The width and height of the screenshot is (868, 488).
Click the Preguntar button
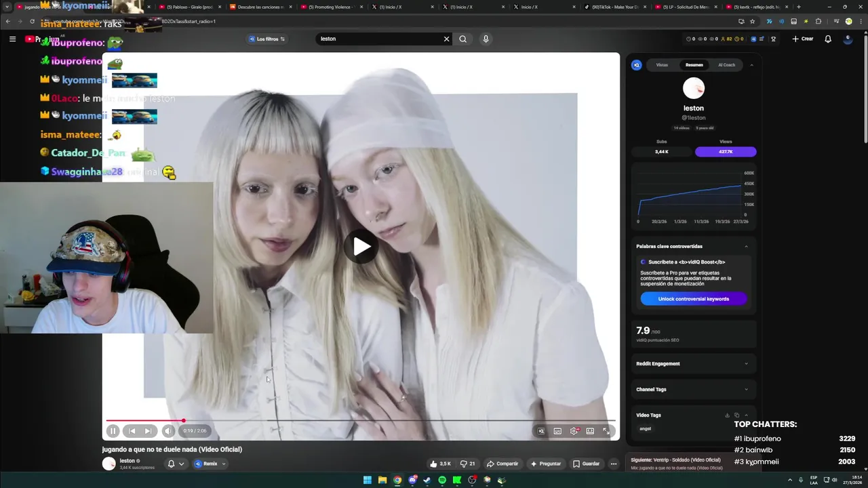[x=546, y=464]
